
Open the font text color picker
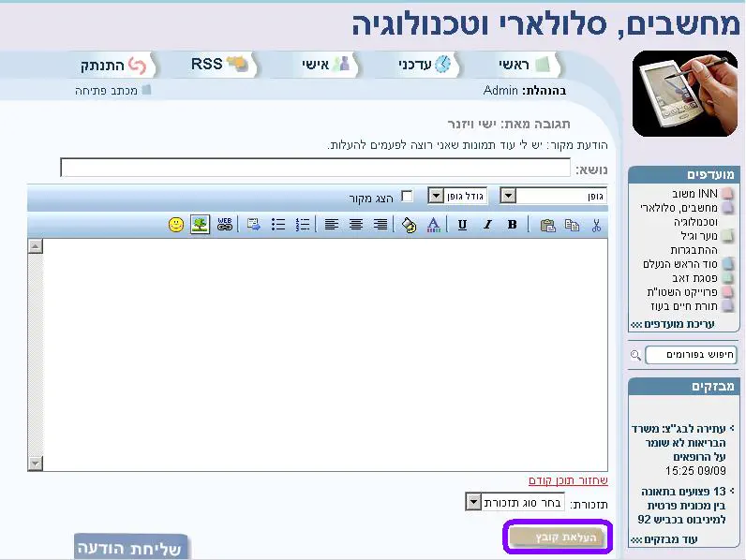point(433,225)
